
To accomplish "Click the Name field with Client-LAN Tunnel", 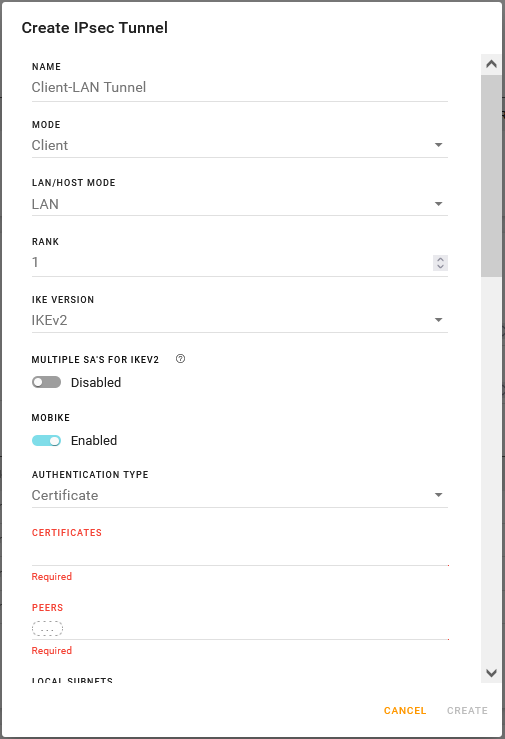I will point(240,88).
